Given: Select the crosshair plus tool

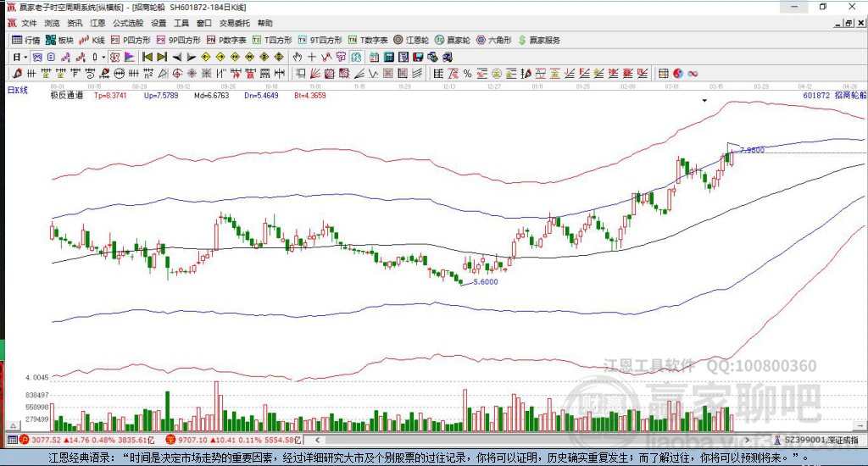Looking at the screenshot, I should (x=312, y=57).
